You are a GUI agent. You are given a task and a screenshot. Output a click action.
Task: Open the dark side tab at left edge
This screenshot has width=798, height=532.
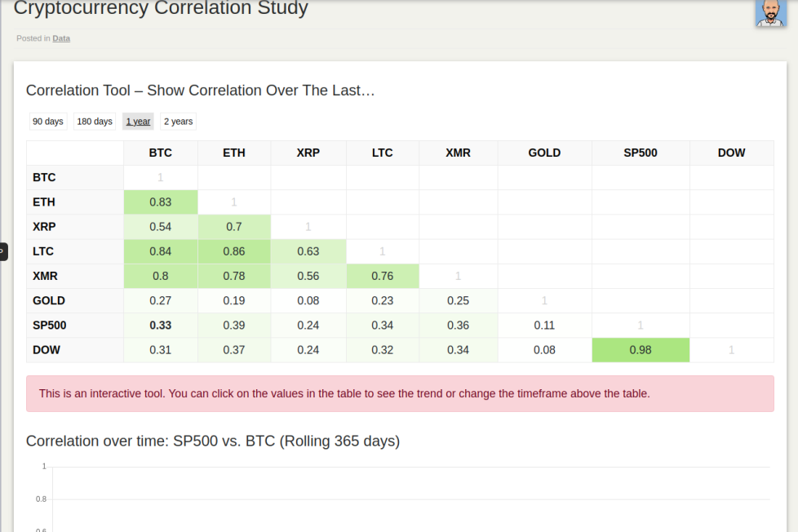pyautogui.click(x=3, y=251)
